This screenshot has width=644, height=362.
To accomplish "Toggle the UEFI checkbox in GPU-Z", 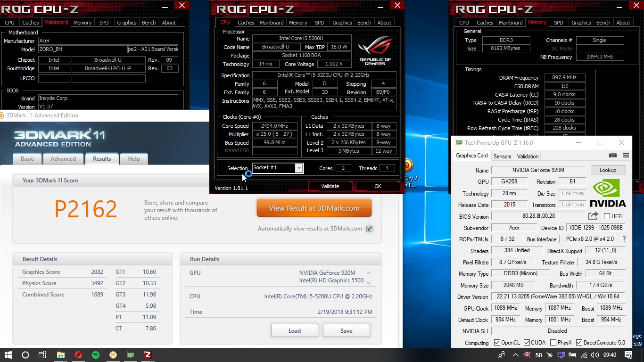I will pyautogui.click(x=607, y=216).
